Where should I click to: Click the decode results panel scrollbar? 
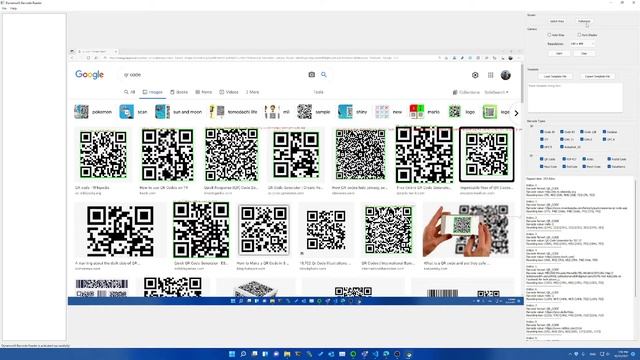point(636,237)
